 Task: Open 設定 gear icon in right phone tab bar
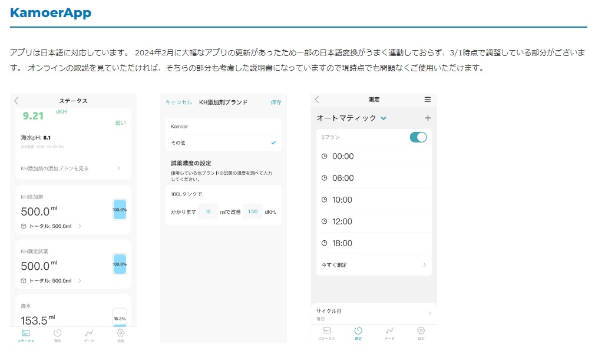[x=421, y=333]
